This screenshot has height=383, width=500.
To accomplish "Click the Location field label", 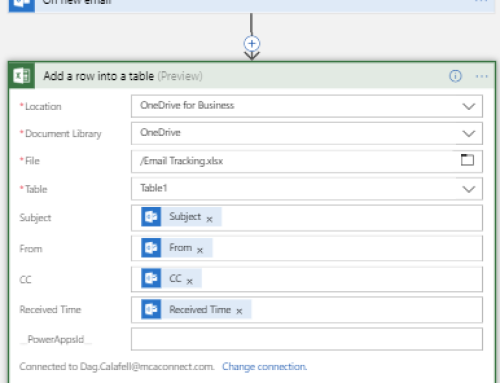I will [43, 107].
